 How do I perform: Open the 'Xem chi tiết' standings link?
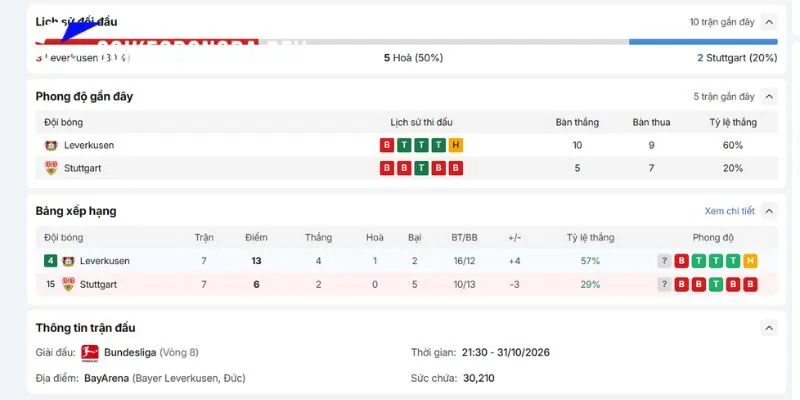(729, 211)
